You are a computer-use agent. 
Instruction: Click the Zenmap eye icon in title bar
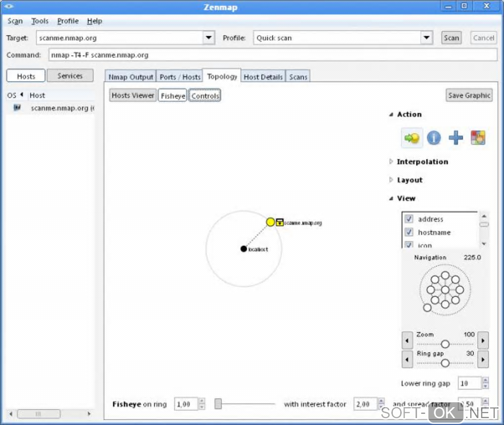pos(8,6)
